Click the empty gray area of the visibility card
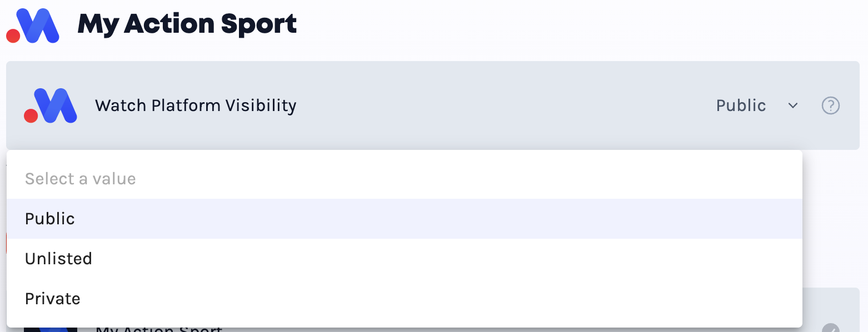The image size is (868, 332). [x=500, y=105]
